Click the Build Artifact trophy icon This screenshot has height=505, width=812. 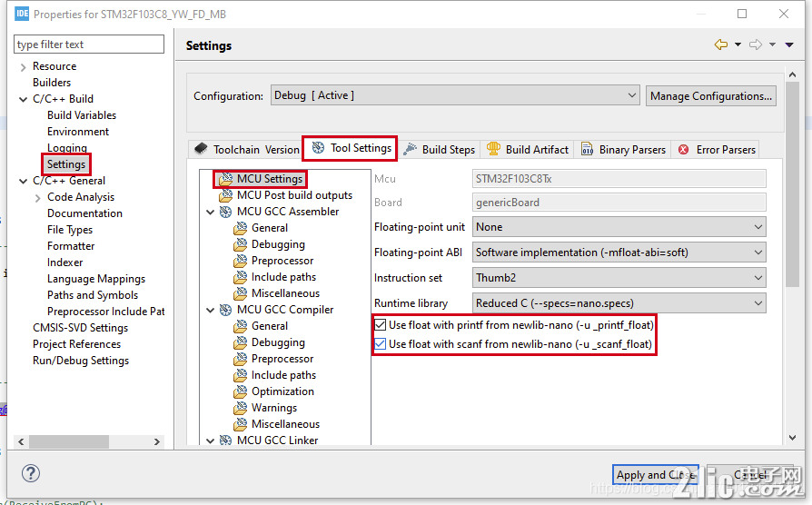[493, 149]
